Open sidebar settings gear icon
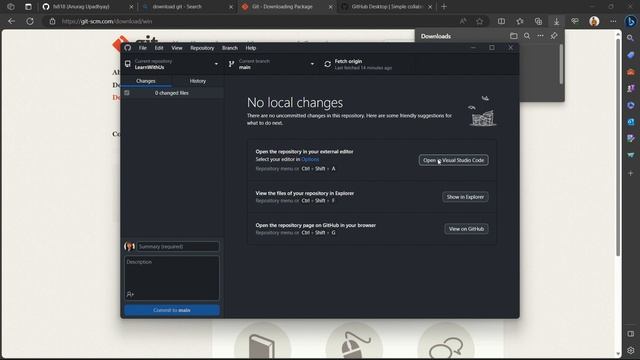 [631, 350]
